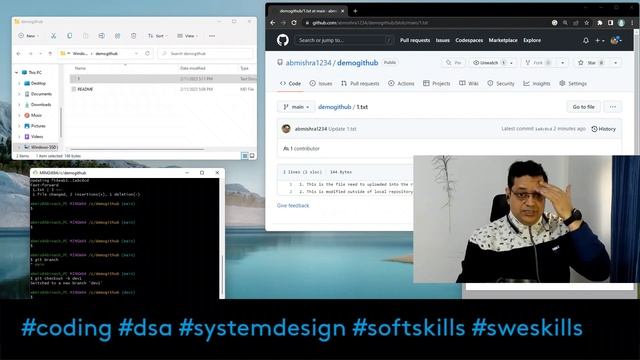Click the Rename icon in File Explorer toolbar

coord(102,36)
